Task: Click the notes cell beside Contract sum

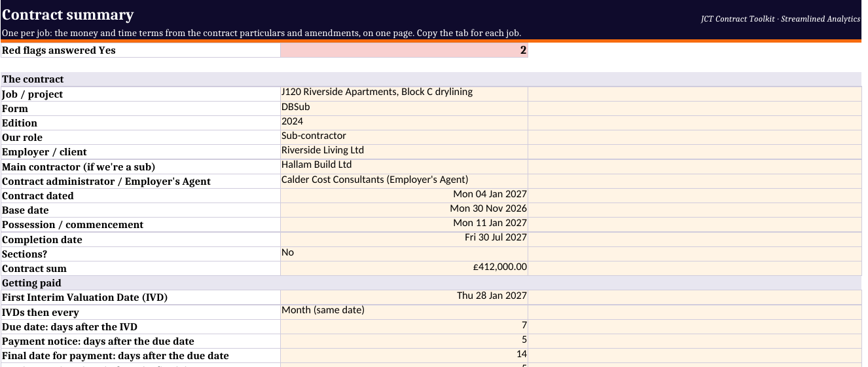Action: point(695,268)
